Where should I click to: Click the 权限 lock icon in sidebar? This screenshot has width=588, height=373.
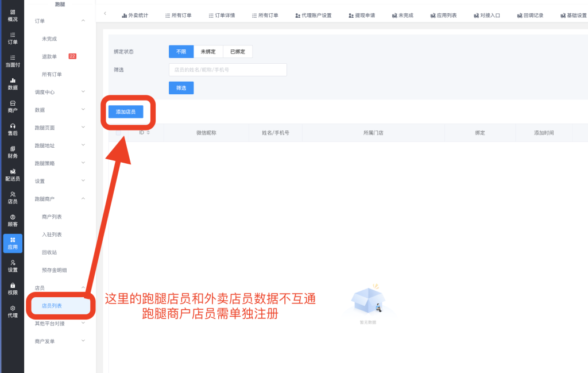click(x=12, y=289)
